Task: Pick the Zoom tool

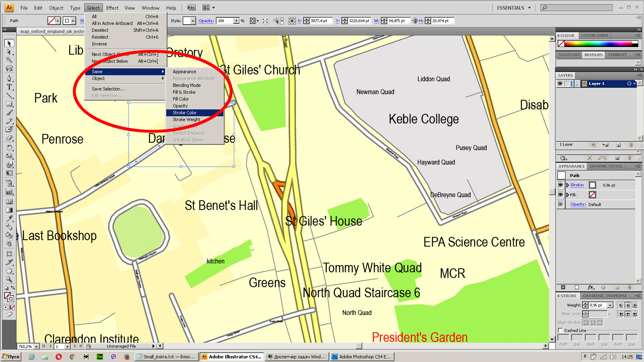Action: pyautogui.click(x=9, y=279)
